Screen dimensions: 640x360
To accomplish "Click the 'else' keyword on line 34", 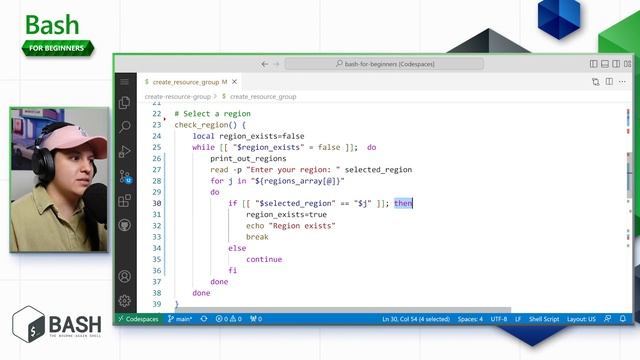I will pyautogui.click(x=237, y=248).
